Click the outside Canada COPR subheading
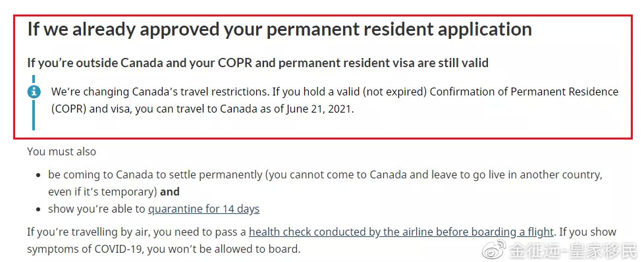This screenshot has height=262, width=644. [258, 63]
